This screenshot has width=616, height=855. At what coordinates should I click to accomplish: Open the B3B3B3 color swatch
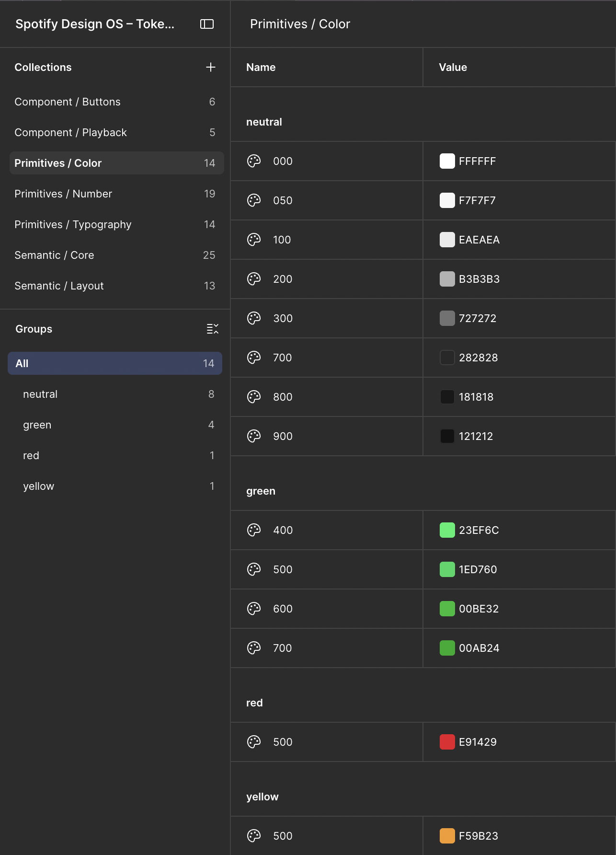pyautogui.click(x=447, y=279)
